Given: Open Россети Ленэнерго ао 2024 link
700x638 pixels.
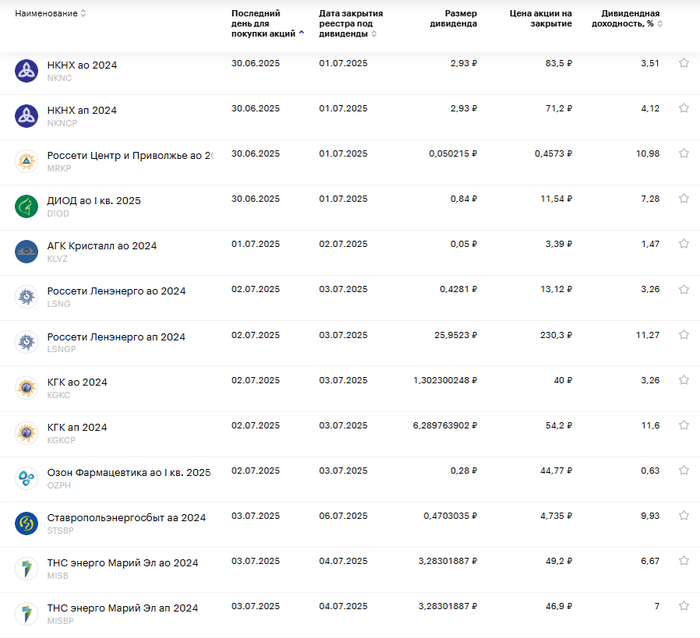Looking at the screenshot, I should coord(116,291).
